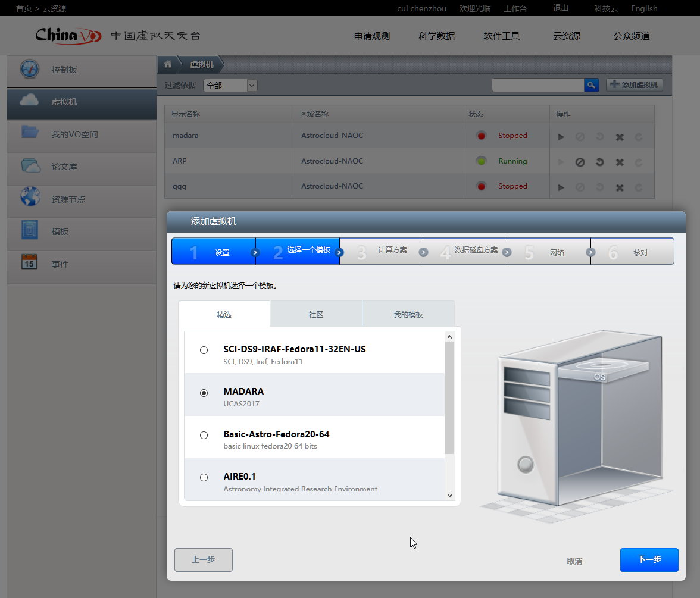Open the filter dropdown showing 全部
Screen dimensions: 700x598
point(230,86)
